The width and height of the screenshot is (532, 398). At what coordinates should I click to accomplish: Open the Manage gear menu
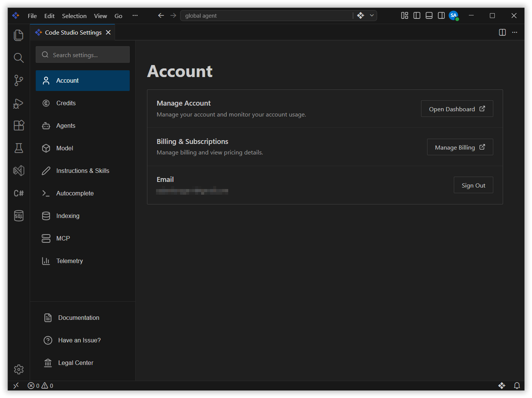tap(18, 369)
